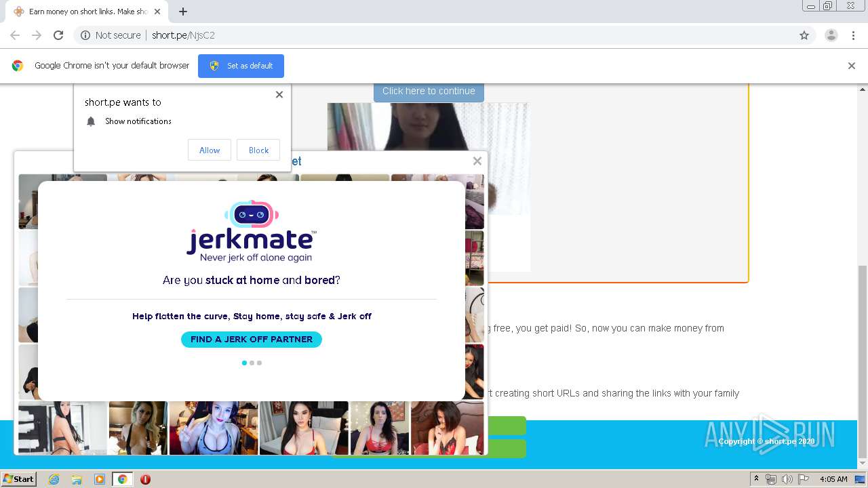The height and width of the screenshot is (488, 868).
Task: Click the short.pe wants to heading
Action: (x=123, y=102)
